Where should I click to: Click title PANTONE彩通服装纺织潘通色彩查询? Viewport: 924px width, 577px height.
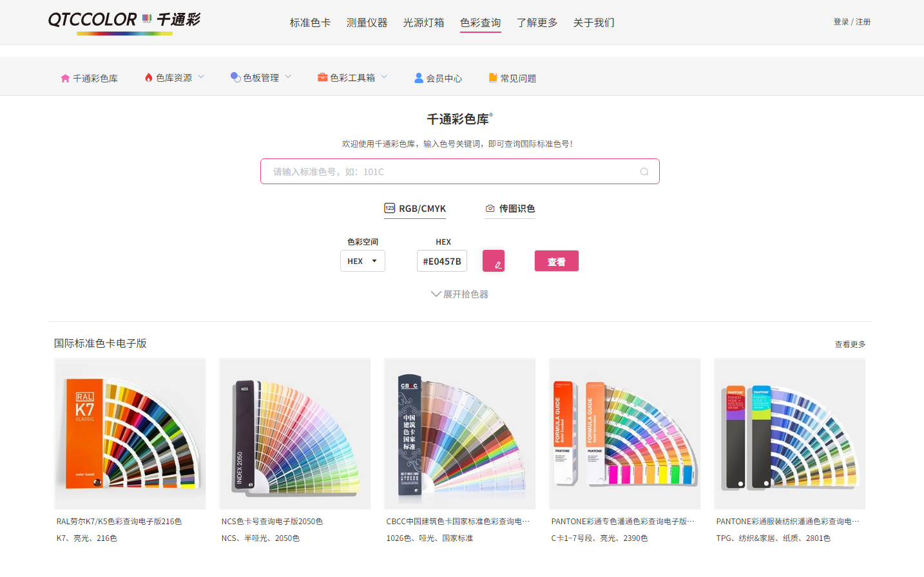point(788,522)
